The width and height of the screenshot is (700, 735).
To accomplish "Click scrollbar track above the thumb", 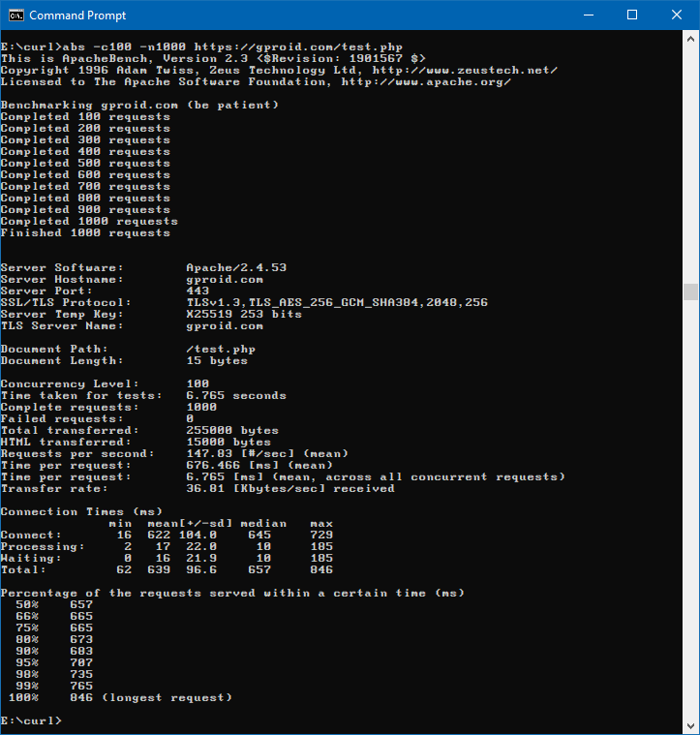I will coord(690,165).
